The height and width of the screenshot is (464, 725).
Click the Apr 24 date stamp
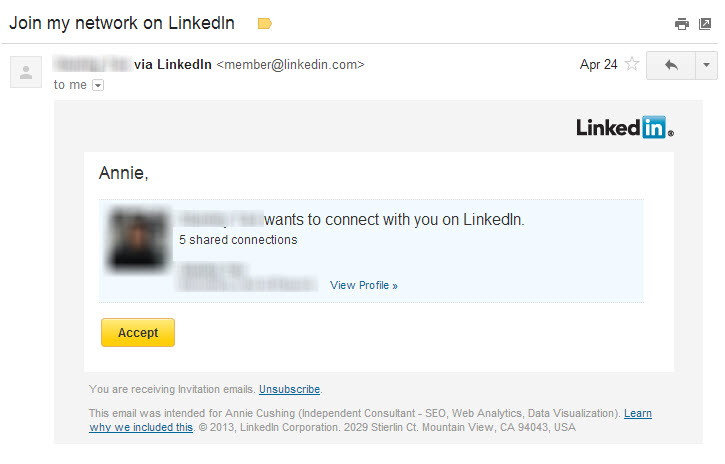[x=598, y=65]
